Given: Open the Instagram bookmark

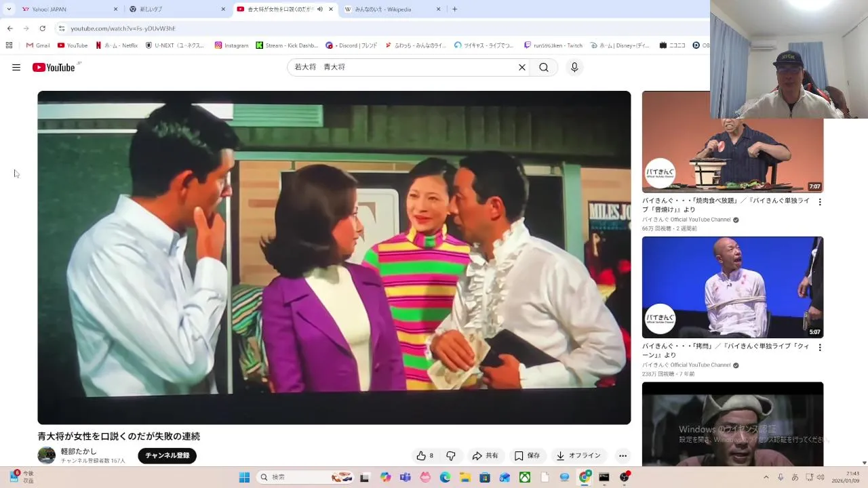Looking at the screenshot, I should click(x=231, y=45).
